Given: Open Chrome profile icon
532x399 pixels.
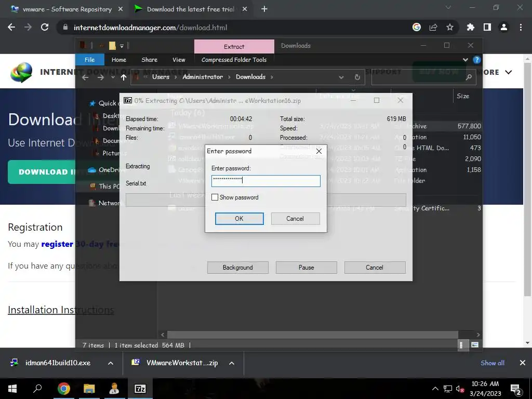Looking at the screenshot, I should click(504, 28).
